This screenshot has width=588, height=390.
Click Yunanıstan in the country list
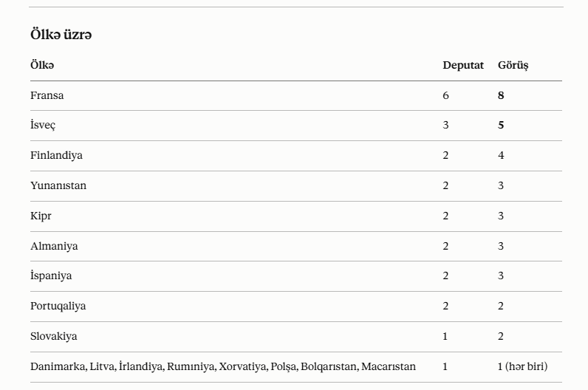58,185
